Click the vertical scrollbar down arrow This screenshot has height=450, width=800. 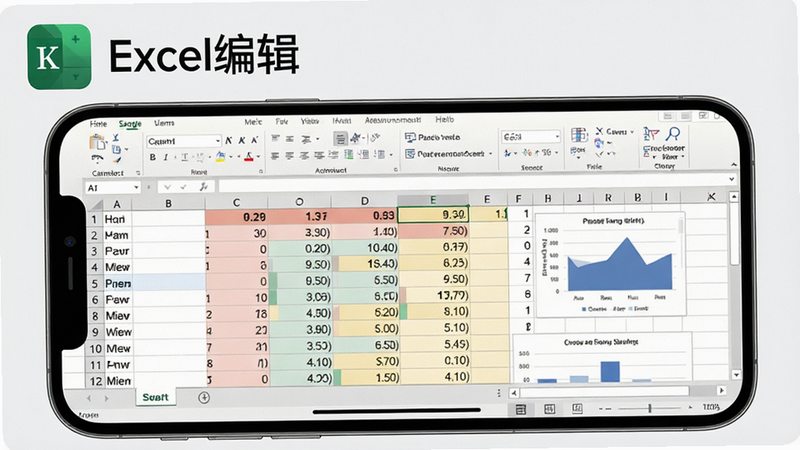(736, 374)
